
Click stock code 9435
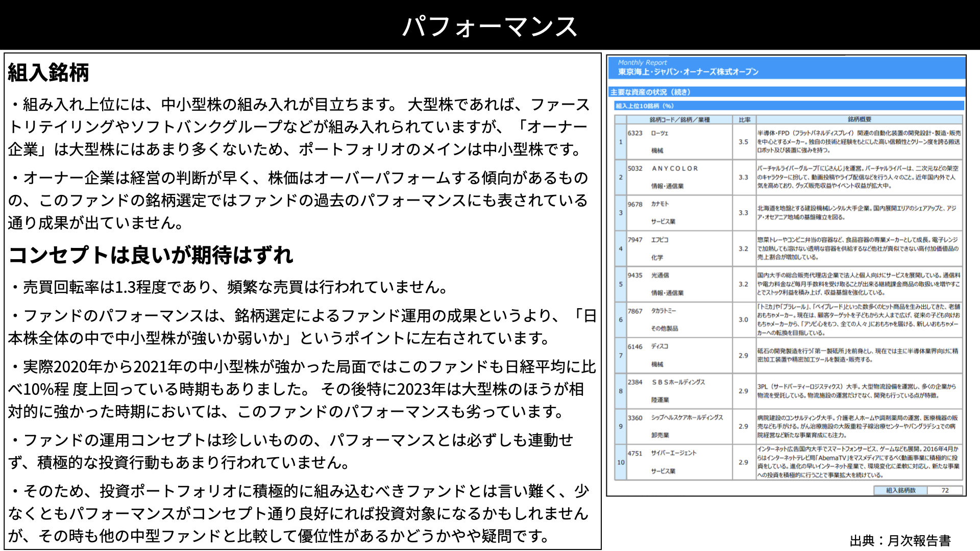(635, 275)
